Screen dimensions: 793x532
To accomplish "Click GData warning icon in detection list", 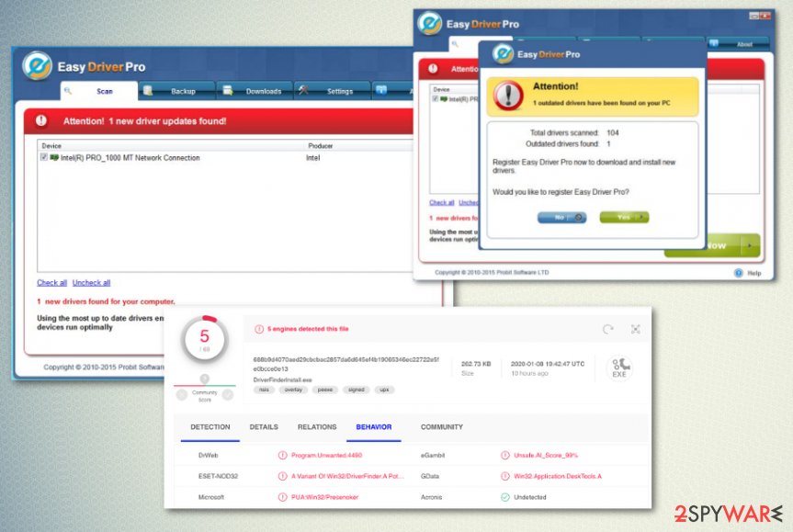I will pos(505,476).
